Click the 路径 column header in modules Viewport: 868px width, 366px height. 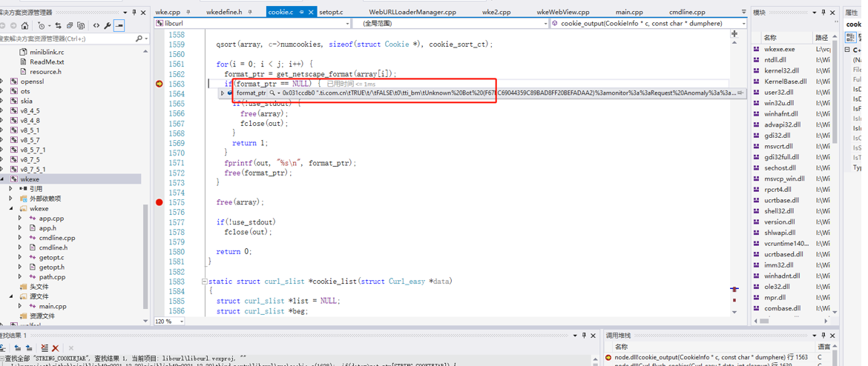(x=821, y=38)
